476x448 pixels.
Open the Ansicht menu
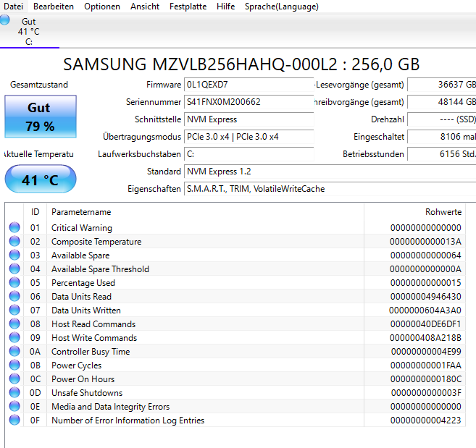tap(145, 7)
